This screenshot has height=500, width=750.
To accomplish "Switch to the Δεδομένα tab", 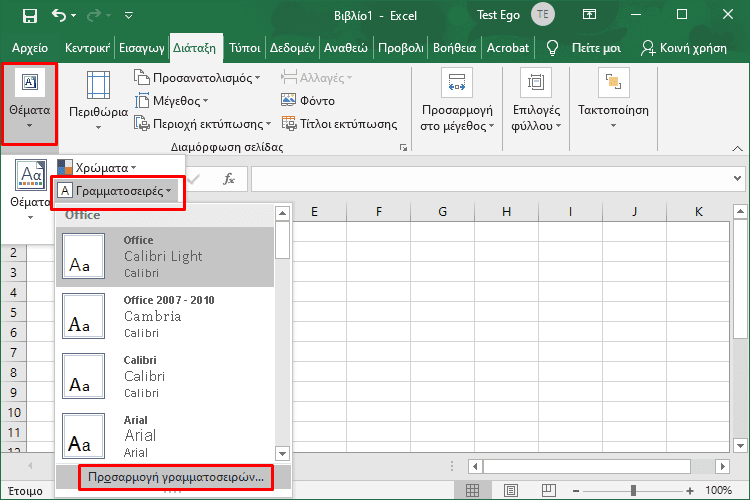I will tap(292, 48).
